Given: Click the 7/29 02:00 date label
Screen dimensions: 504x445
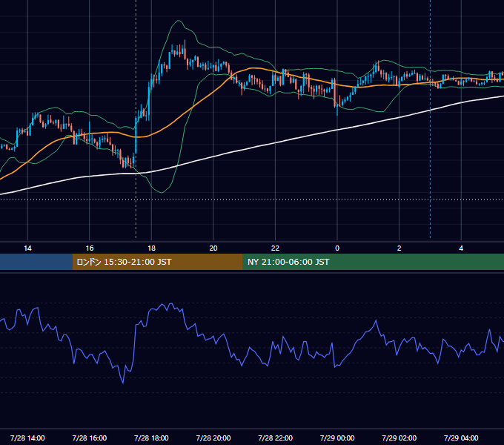Looking at the screenshot, I should (x=399, y=438).
